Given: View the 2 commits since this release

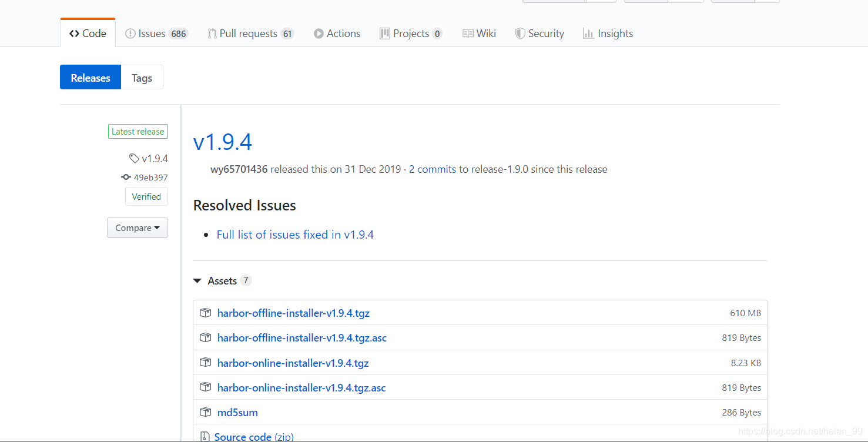Looking at the screenshot, I should tap(433, 169).
